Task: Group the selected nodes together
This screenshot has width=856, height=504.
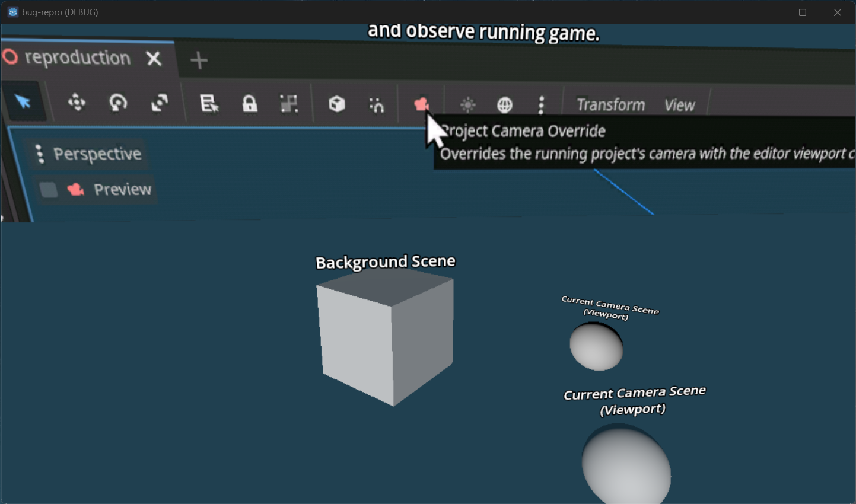Action: click(288, 104)
